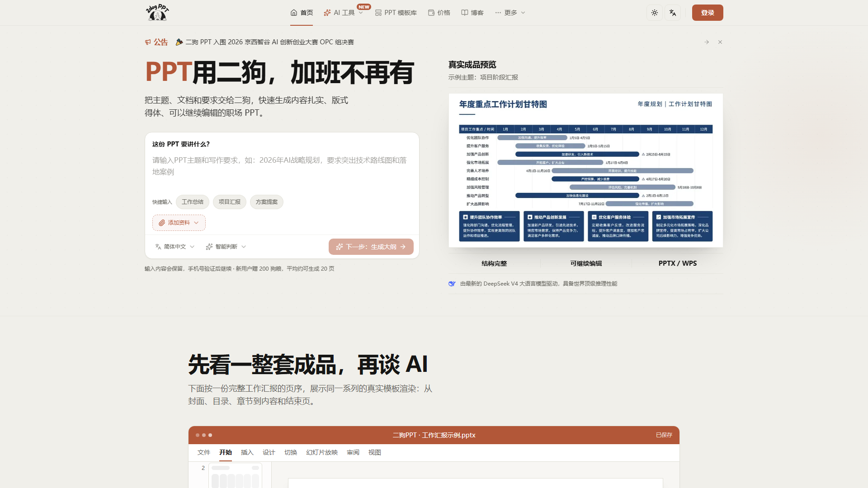Open the 文件 tab in the pptx mockup
This screenshot has height=488, width=868.
(204, 452)
